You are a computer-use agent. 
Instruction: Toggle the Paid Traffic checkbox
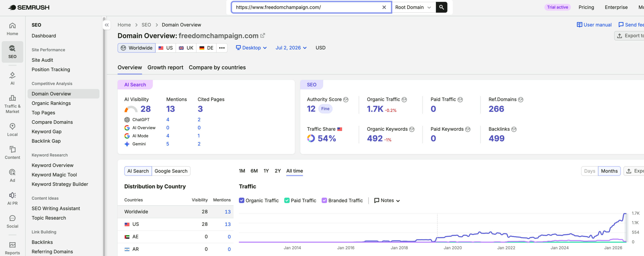point(287,200)
